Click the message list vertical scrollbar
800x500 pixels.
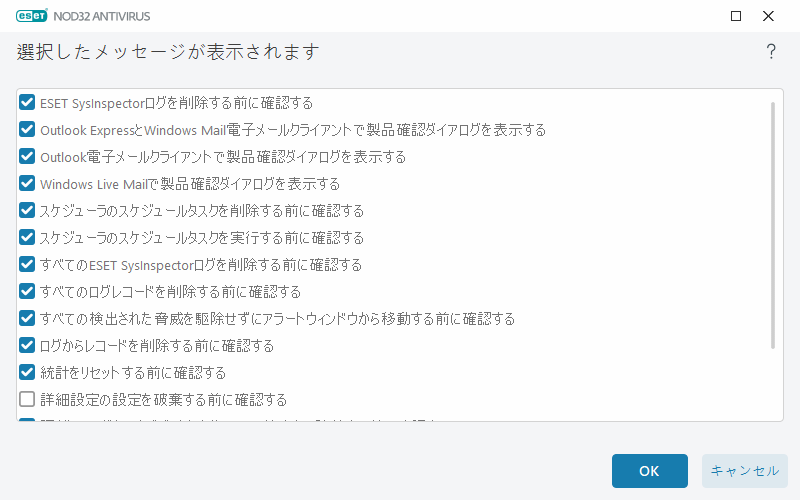[773, 226]
